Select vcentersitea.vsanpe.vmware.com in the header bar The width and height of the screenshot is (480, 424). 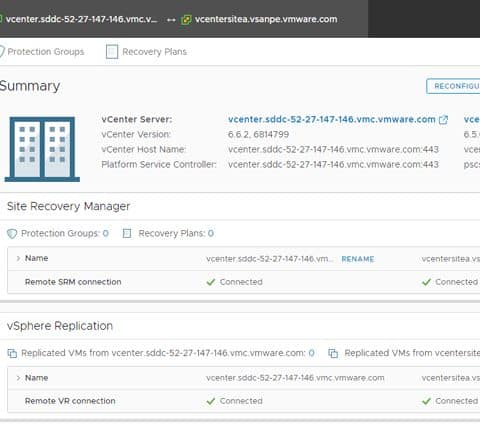click(266, 19)
